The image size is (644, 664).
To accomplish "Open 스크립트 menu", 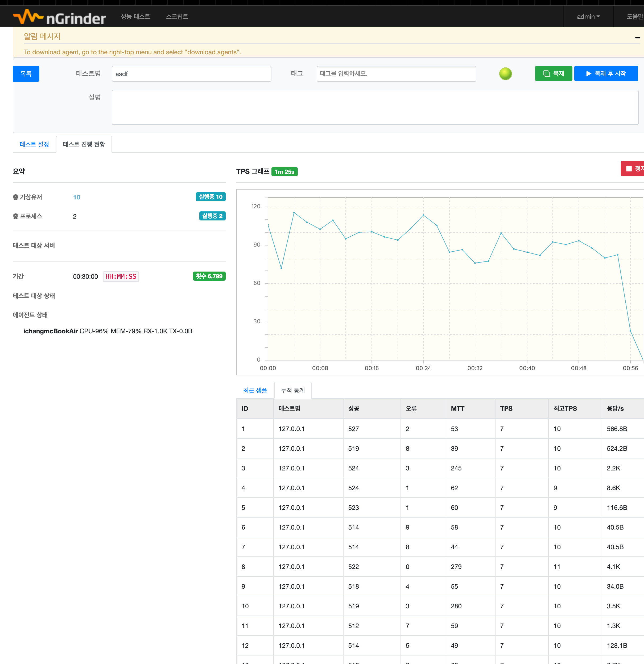I will coord(177,16).
